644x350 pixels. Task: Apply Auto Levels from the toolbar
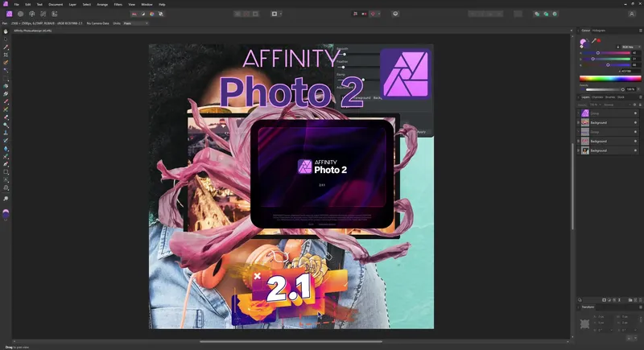pos(134,14)
